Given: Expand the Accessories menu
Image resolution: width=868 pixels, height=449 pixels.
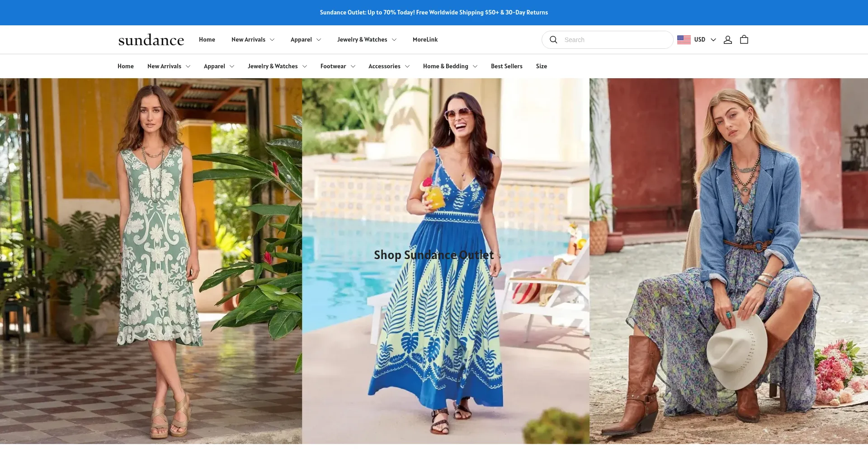Looking at the screenshot, I should click(x=389, y=66).
